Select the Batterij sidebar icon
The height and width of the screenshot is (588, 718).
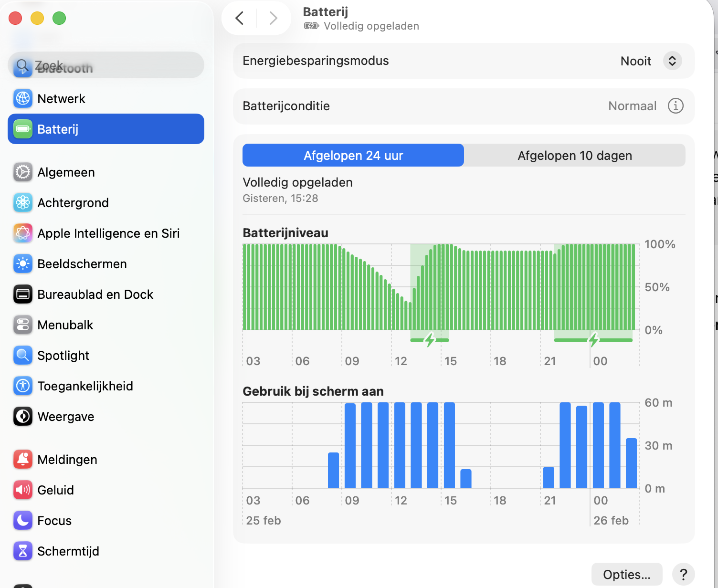click(x=22, y=129)
